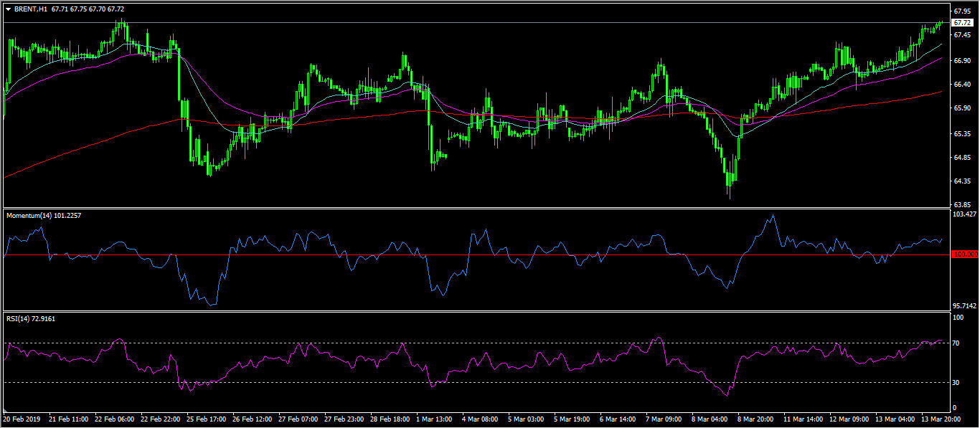
Task: Click RSI scale value 70
Action: click(956, 343)
